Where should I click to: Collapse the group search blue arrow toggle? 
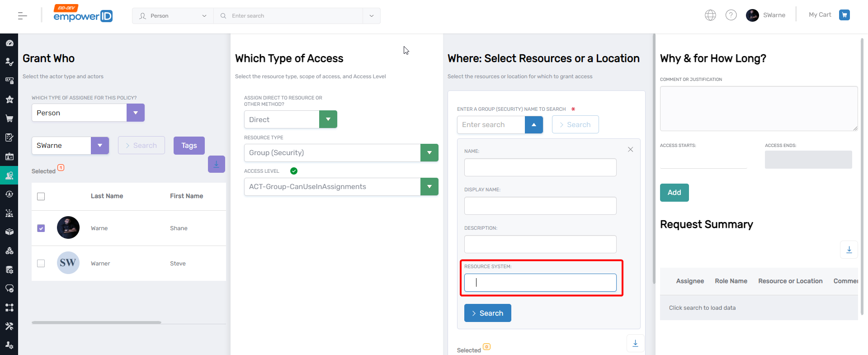[x=534, y=124]
